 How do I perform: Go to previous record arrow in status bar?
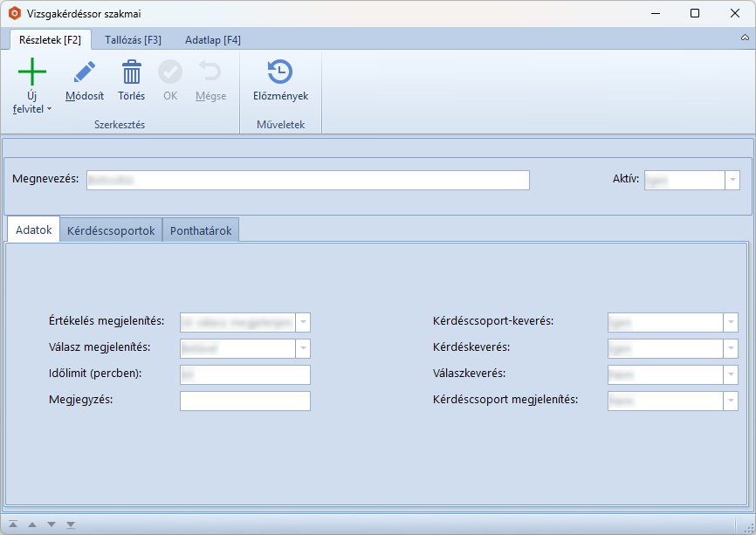tap(32, 525)
